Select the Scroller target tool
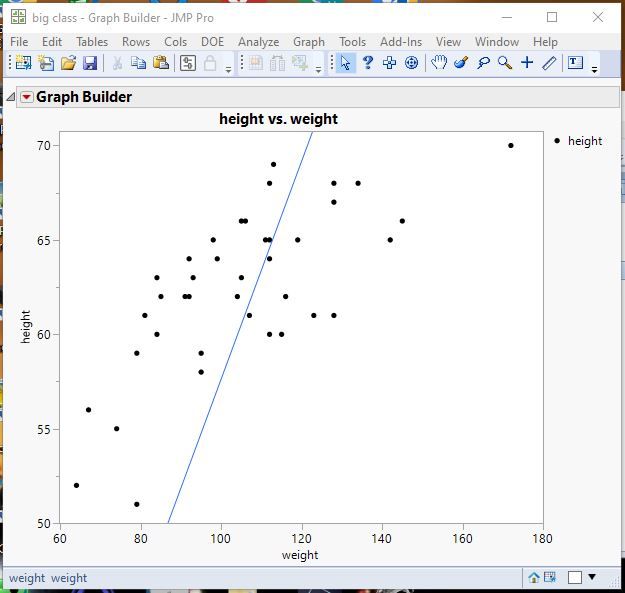The width and height of the screenshot is (625, 593). pos(411,63)
